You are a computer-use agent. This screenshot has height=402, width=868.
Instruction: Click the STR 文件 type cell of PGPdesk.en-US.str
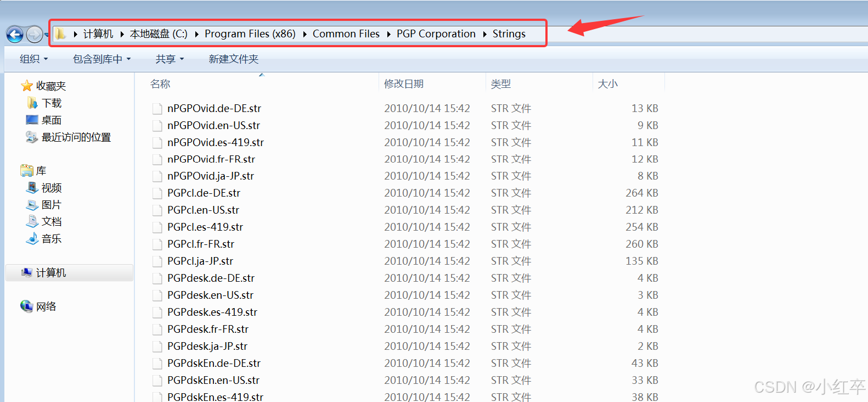[x=511, y=295]
